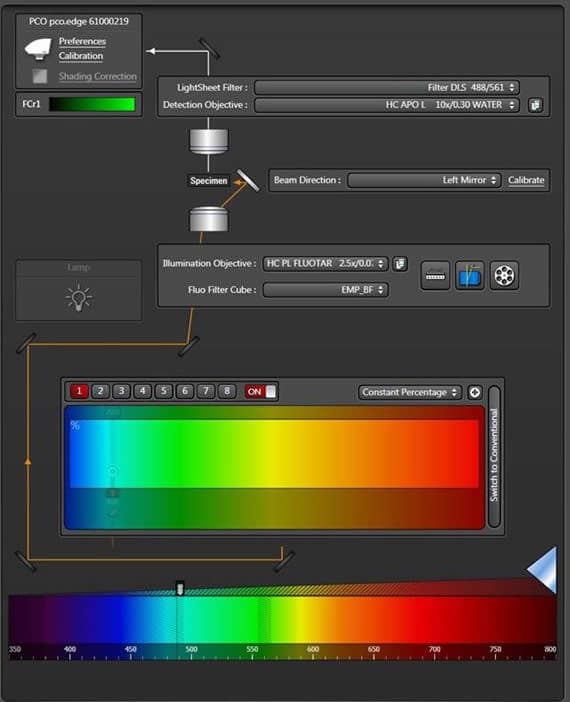The image size is (570, 702).
Task: Open the Beam Direction dropdown
Action: [424, 180]
